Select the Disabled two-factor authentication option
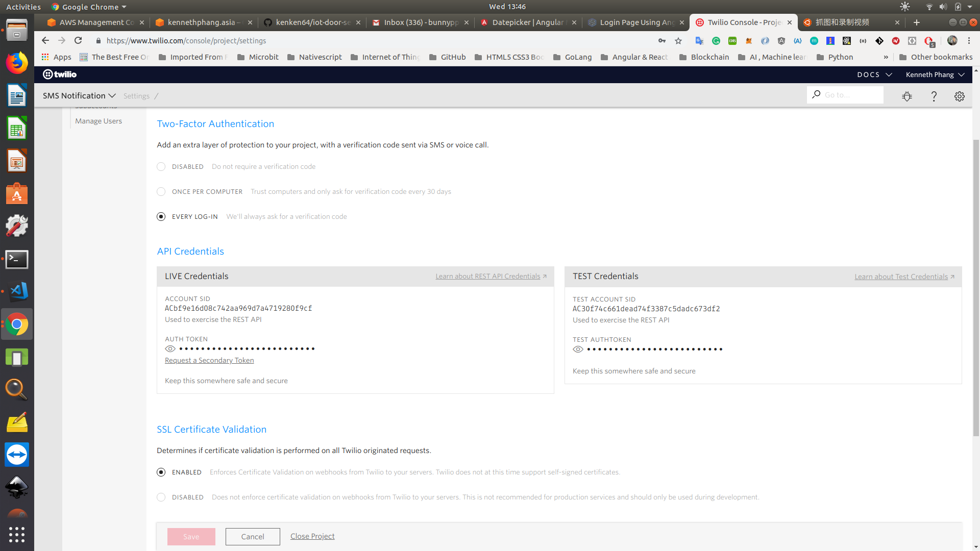980x551 pixels. (x=161, y=167)
